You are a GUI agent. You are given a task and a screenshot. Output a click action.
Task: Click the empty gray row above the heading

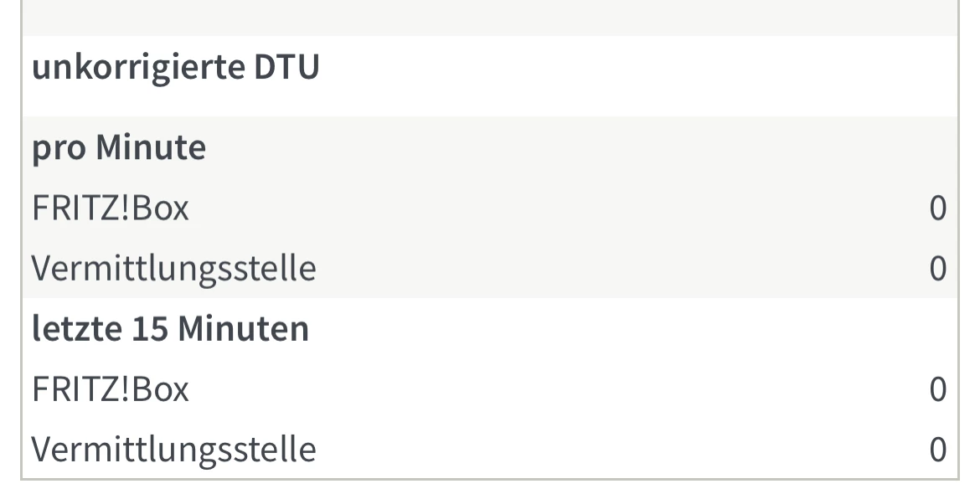[489, 17]
